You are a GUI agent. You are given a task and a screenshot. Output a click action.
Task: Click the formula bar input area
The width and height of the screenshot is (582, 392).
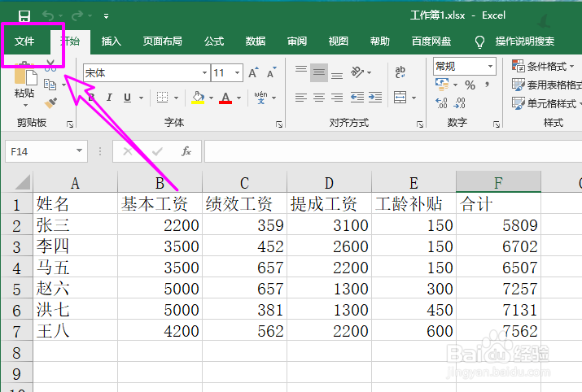393,151
